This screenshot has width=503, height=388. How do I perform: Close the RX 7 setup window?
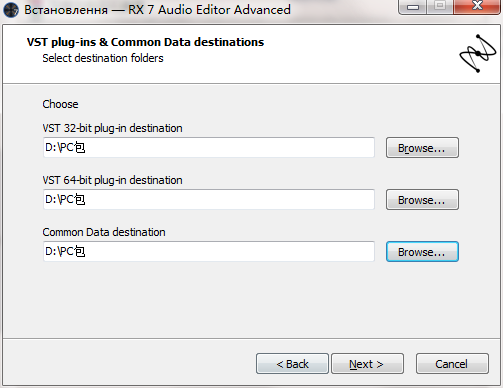[x=477, y=6]
